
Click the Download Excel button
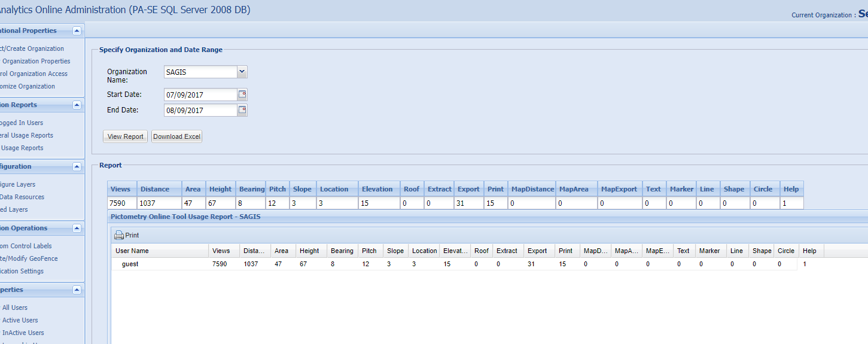point(177,136)
